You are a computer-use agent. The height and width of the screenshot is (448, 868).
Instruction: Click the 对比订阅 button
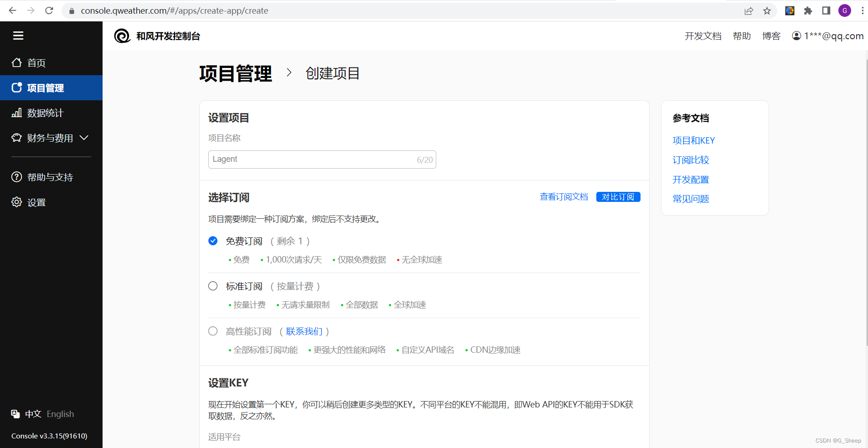click(618, 197)
